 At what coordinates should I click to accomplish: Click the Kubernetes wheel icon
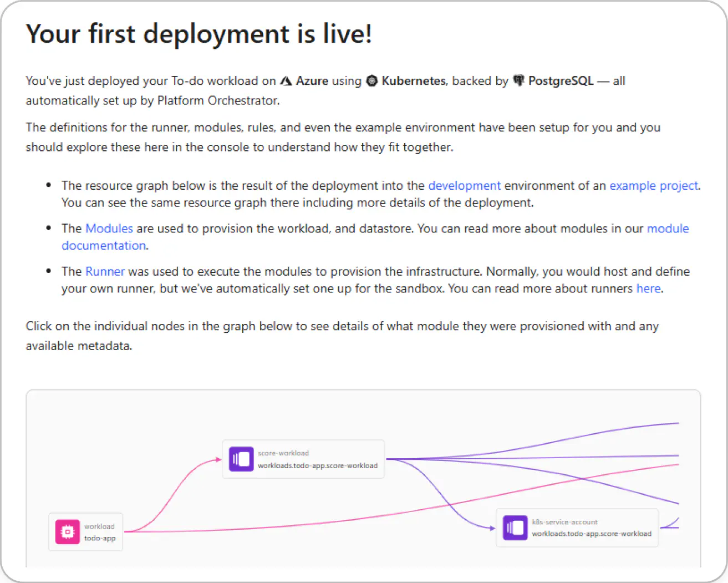point(372,81)
